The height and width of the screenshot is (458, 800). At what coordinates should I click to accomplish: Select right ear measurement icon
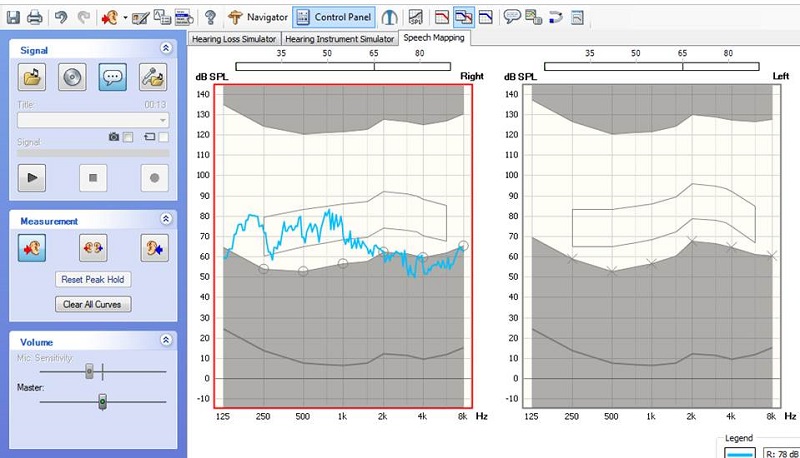coord(32,248)
